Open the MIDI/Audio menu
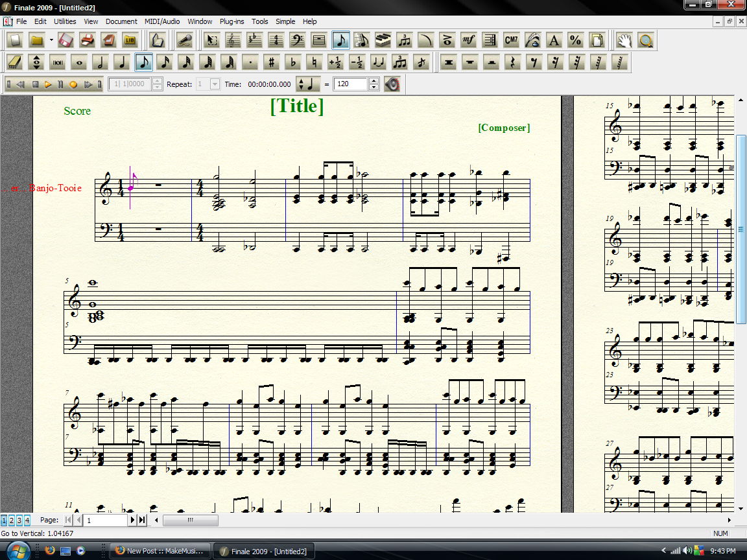 162,21
